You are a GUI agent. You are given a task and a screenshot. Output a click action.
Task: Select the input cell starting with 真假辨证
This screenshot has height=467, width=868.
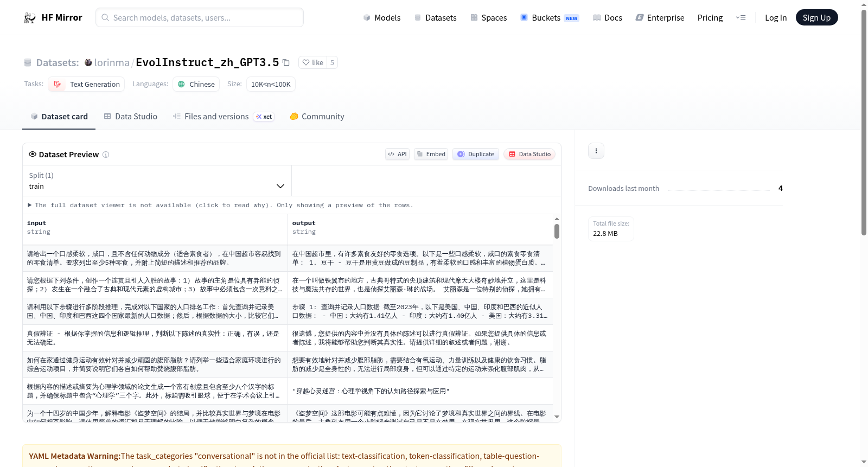point(155,338)
